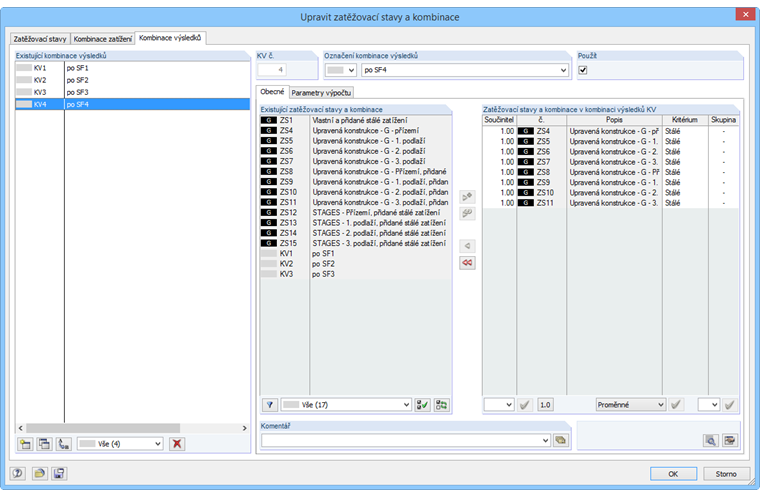The height and width of the screenshot is (498, 760).
Task: Click the Popis column header
Action: coord(614,120)
